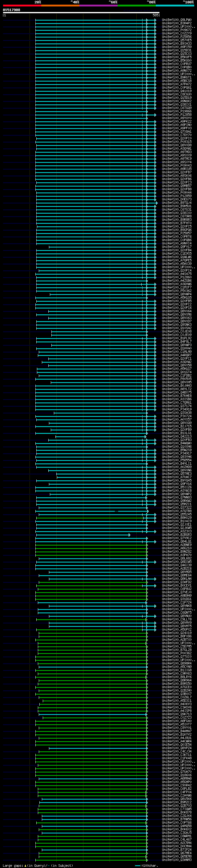The height and width of the screenshot is (868, 197).
Task: Open the UniRef100_A3QVW1 entry
Action: (x=177, y=149)
